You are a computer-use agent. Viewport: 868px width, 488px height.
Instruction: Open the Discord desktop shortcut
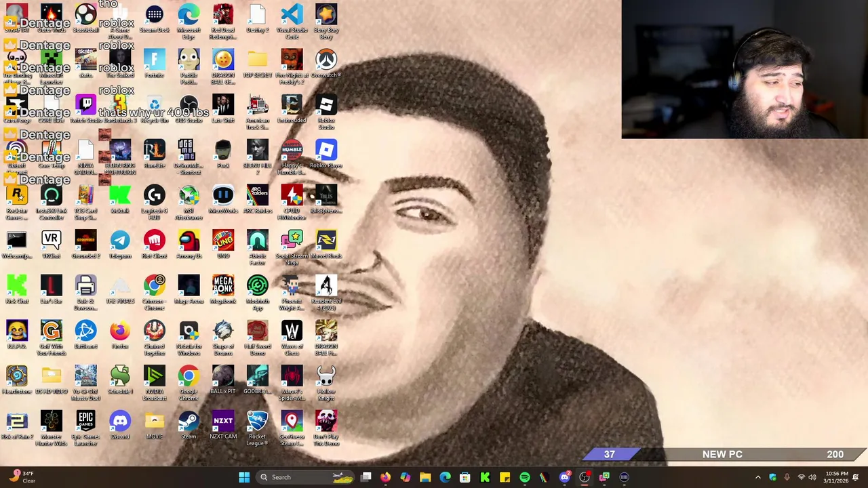pyautogui.click(x=120, y=425)
